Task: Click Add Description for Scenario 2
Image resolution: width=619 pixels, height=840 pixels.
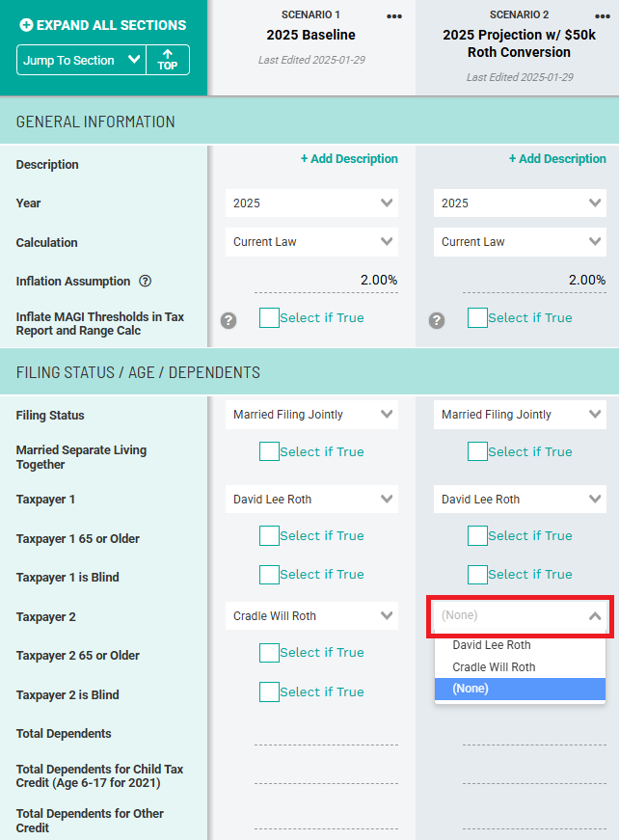Action: [557, 159]
